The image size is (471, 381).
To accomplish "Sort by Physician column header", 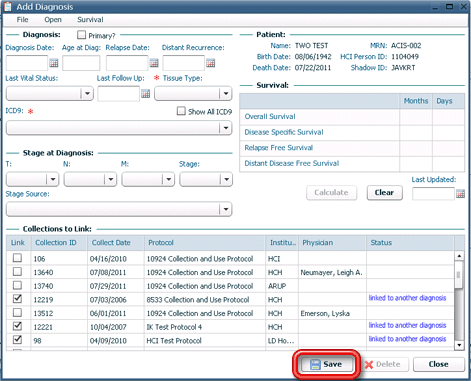I will (332, 243).
